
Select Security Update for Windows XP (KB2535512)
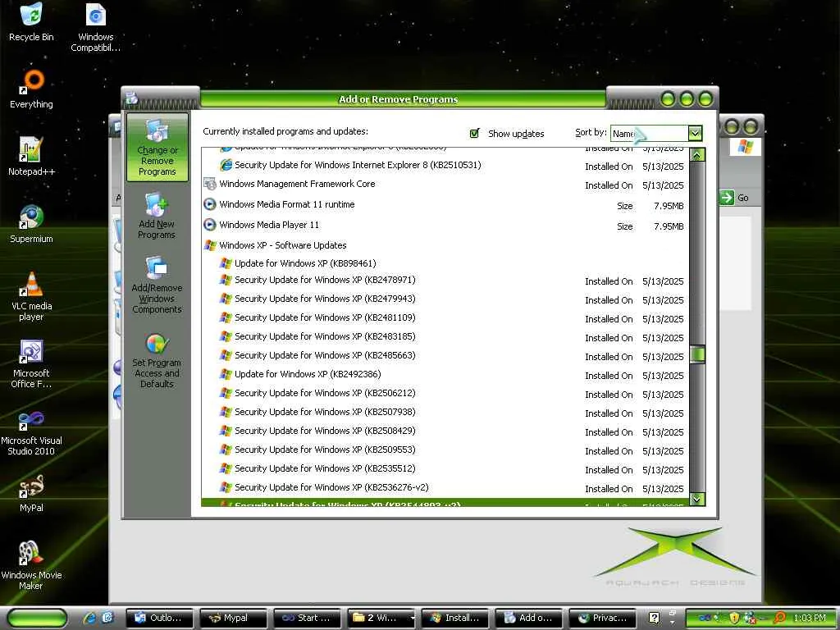coord(325,468)
